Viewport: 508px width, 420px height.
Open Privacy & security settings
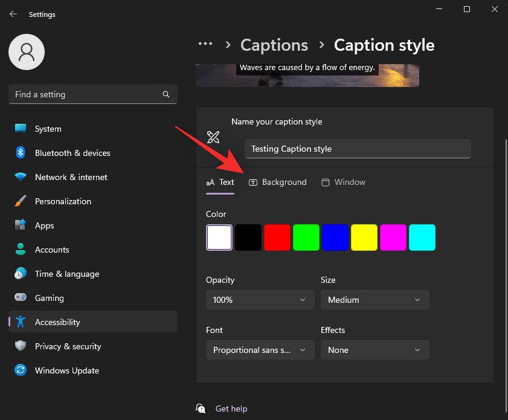pyautogui.click(x=20, y=346)
